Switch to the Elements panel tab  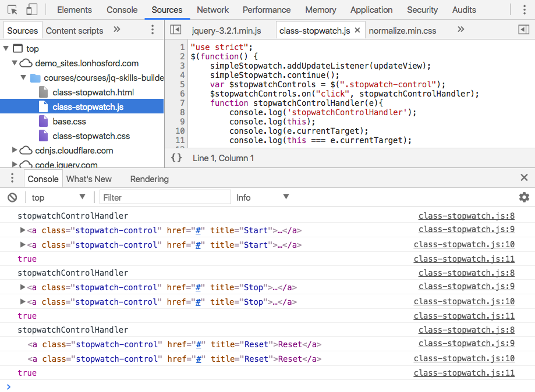pos(75,10)
